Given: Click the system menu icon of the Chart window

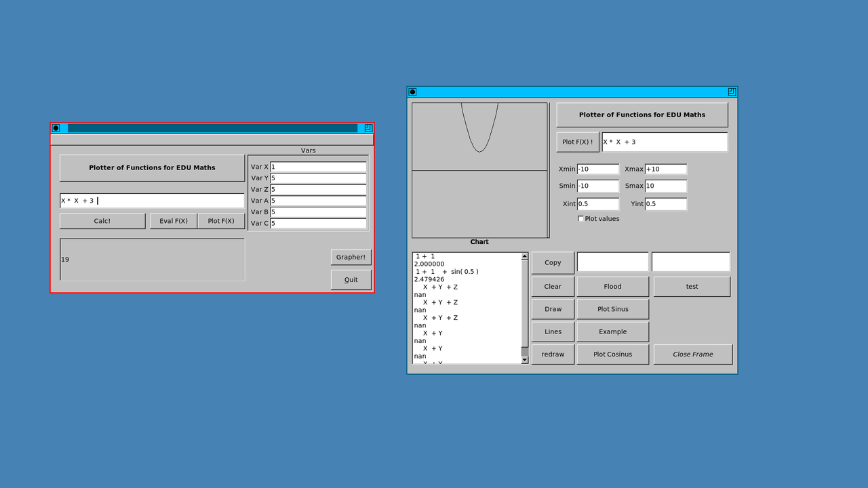Looking at the screenshot, I should click(412, 91).
